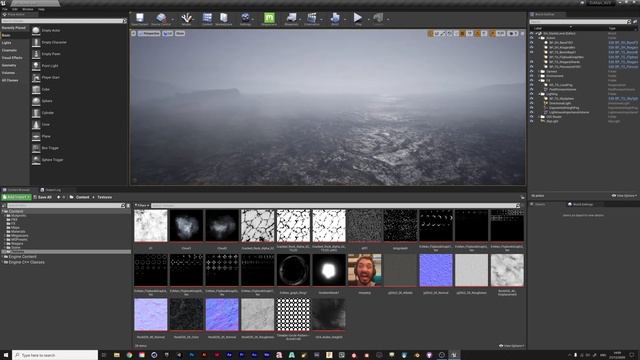
Task: Select the Empty Pawn icon
Action: click(x=36, y=54)
